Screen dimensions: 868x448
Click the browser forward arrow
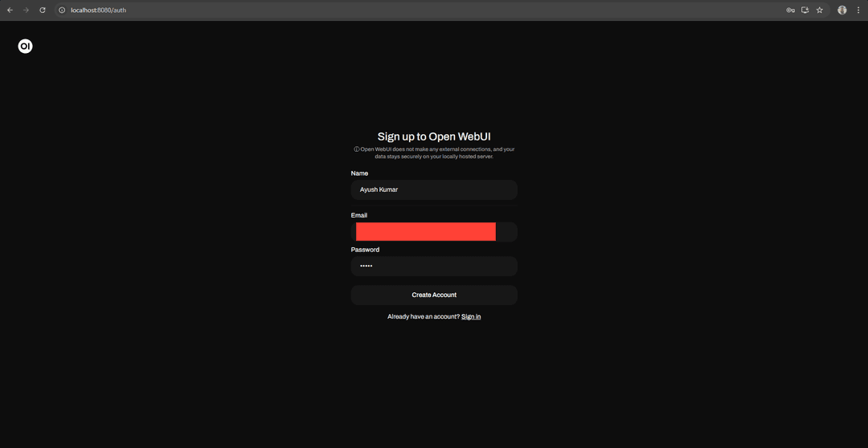(26, 10)
